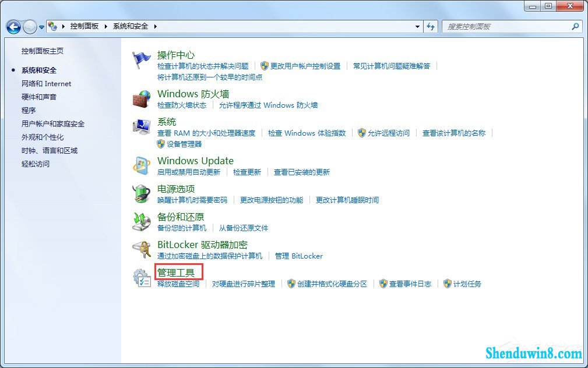Click 查看 RAM 的大小和处理器速度 link

click(x=206, y=133)
